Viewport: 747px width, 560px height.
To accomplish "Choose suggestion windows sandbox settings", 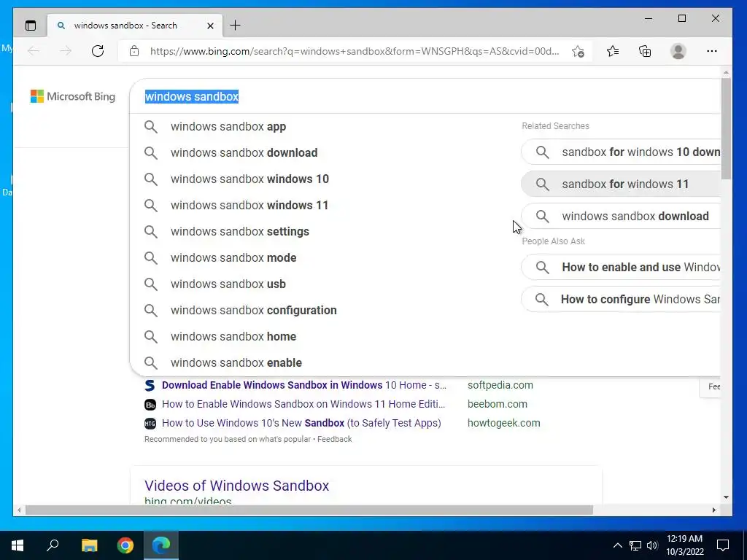I will (x=324, y=231).
